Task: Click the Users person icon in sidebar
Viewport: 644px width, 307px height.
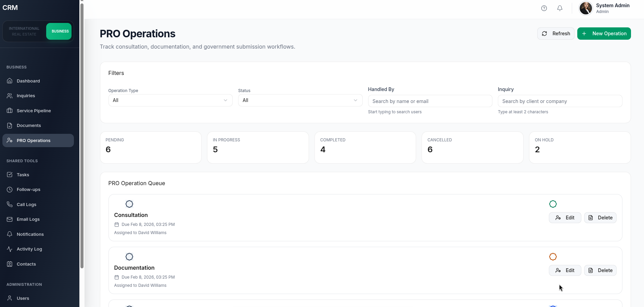Action: click(x=10, y=298)
